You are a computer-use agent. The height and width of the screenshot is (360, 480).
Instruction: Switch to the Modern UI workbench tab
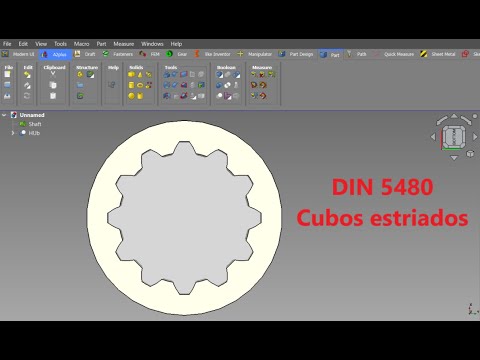[19, 54]
